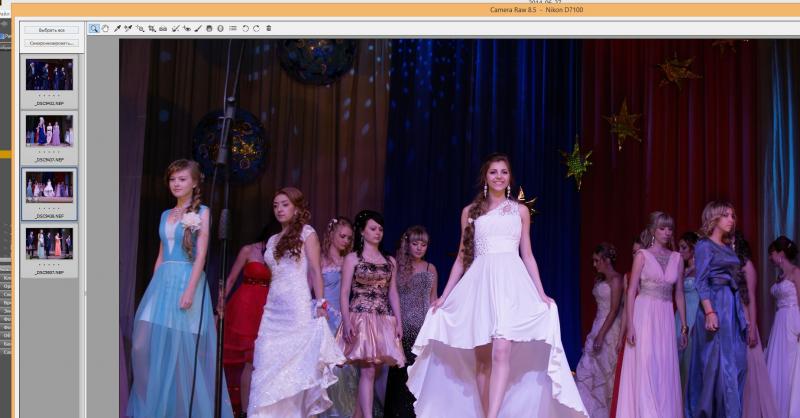Click the 'Выбрать все' button
800x418 pixels.
click(52, 30)
